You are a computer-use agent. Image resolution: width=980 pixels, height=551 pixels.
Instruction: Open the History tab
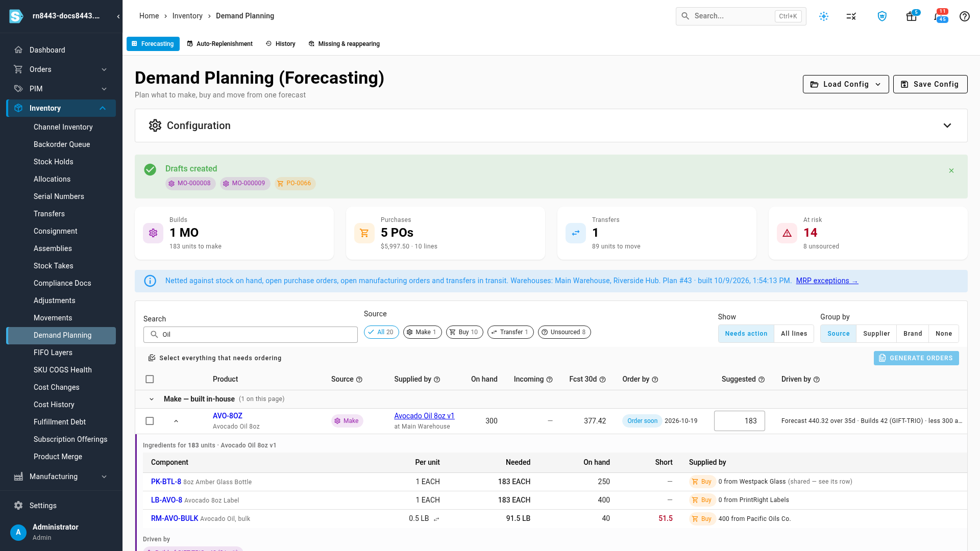coord(281,44)
